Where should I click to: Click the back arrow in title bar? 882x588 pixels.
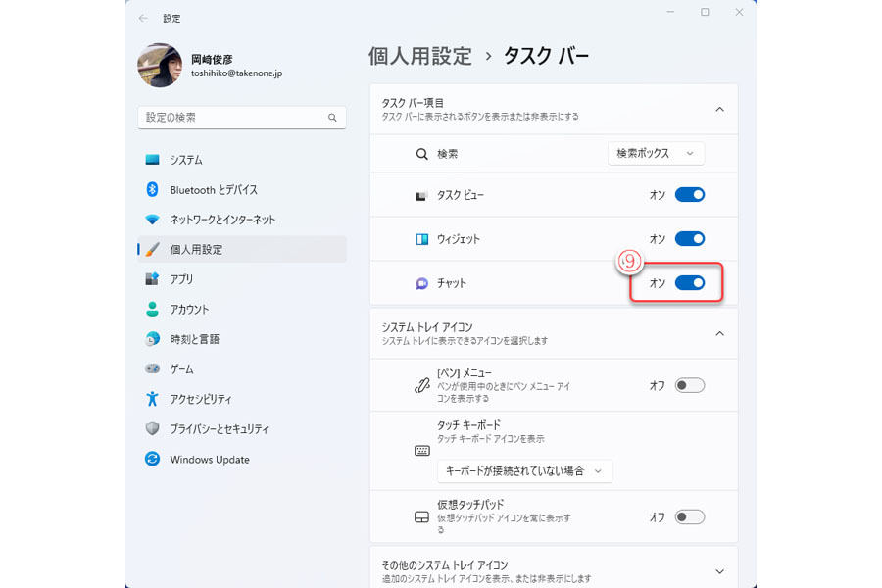click(143, 19)
